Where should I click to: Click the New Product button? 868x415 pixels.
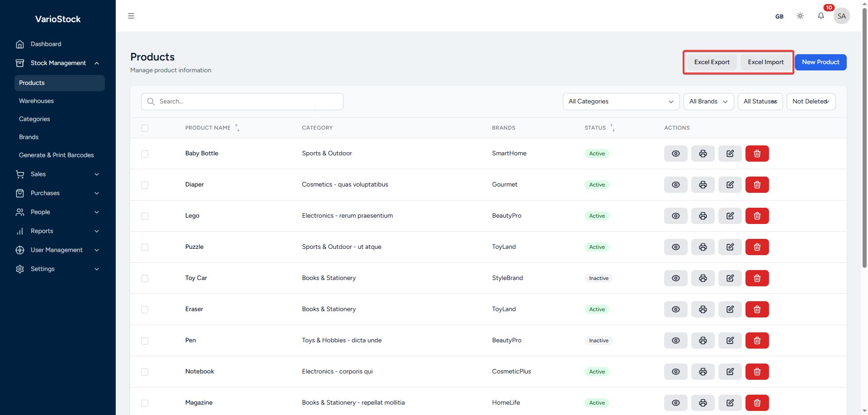tap(820, 62)
